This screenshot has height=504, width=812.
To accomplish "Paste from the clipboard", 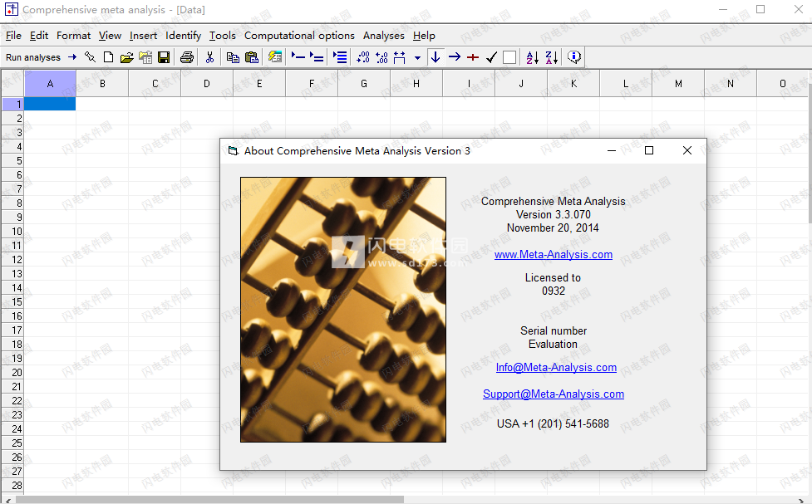I will [x=251, y=57].
